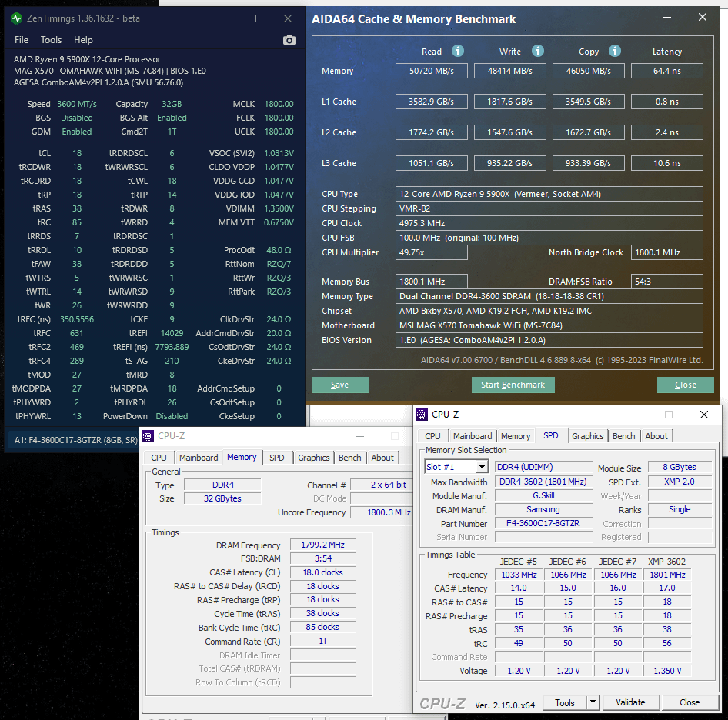The width and height of the screenshot is (728, 720).
Task: Click the Validate button in CPU-Z
Action: tap(630, 702)
